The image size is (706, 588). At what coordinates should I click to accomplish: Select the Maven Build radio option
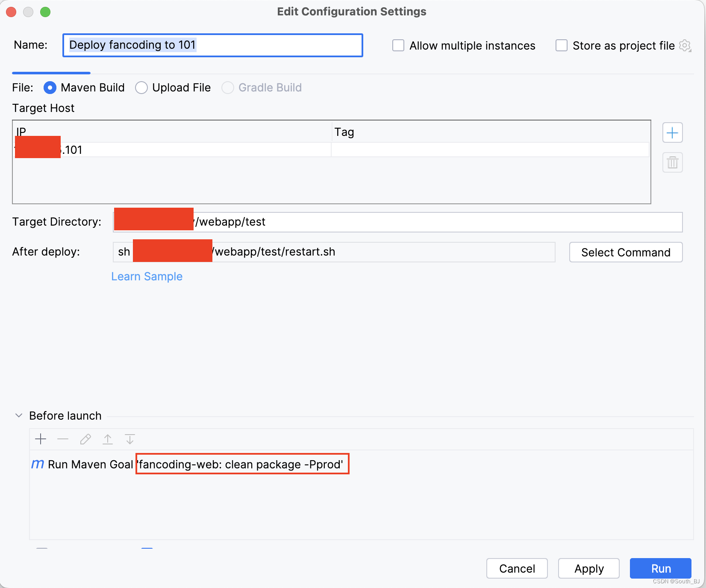[x=50, y=88]
